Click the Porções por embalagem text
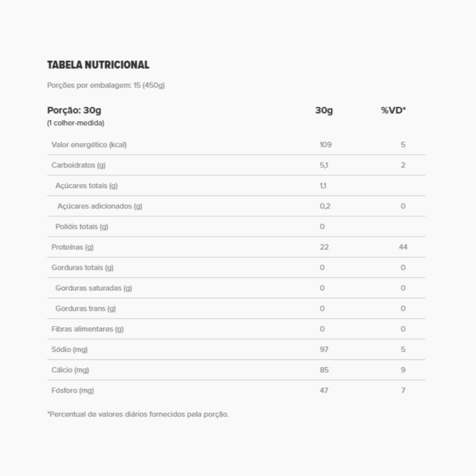476x476 pixels. click(106, 85)
